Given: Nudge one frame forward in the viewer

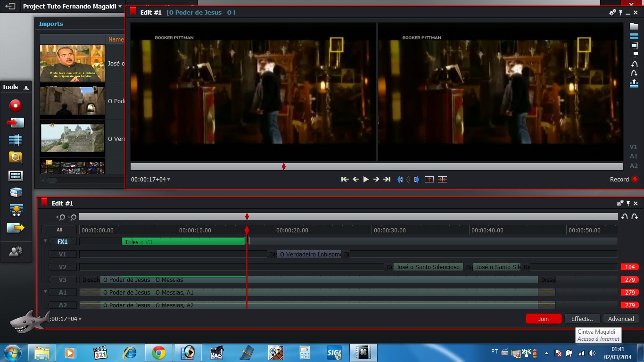Looking at the screenshot, I should tap(376, 179).
